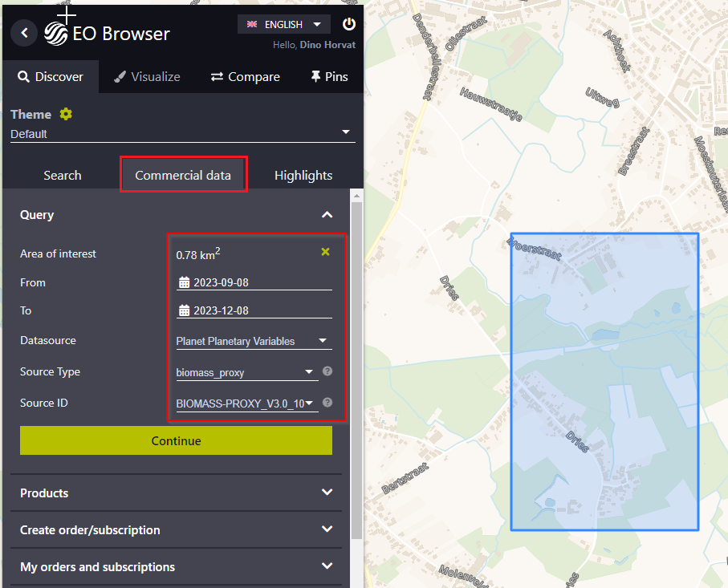Click the Area of interest label
This screenshot has width=728, height=588.
pos(58,253)
